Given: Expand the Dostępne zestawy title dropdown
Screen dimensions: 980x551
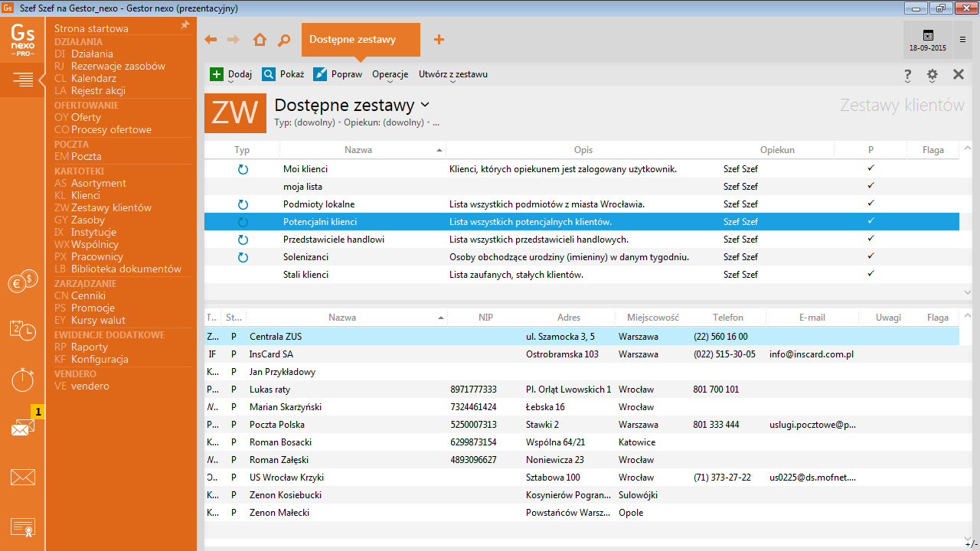Looking at the screenshot, I should point(426,105).
